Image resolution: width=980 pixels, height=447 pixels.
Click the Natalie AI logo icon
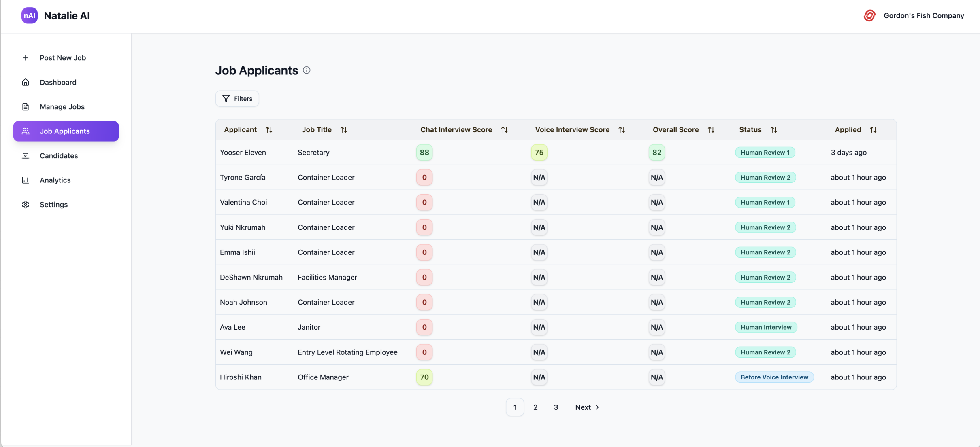[x=29, y=15]
